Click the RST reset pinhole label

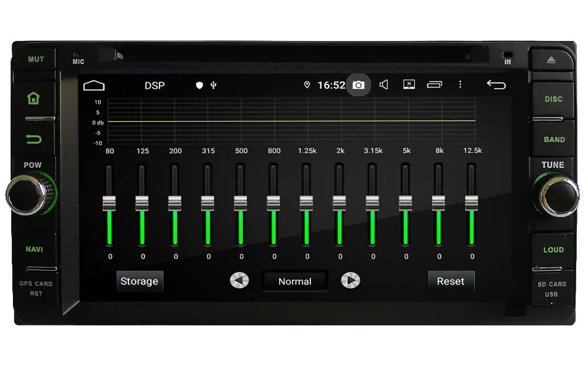pyautogui.click(x=36, y=294)
